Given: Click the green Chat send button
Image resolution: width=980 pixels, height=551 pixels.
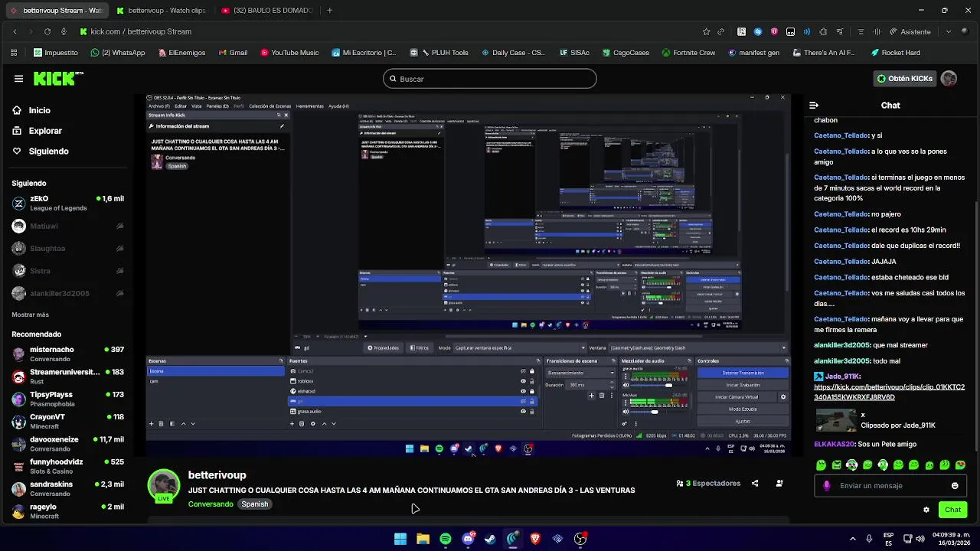Looking at the screenshot, I should [952, 510].
